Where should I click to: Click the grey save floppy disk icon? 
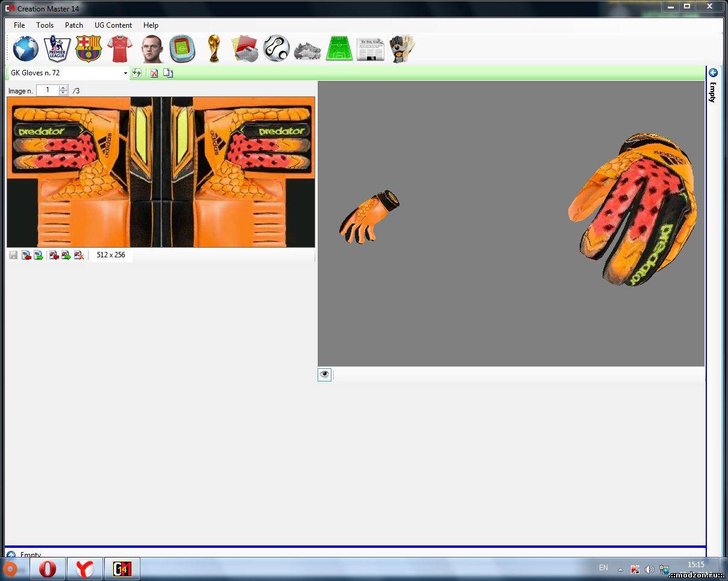point(13,255)
